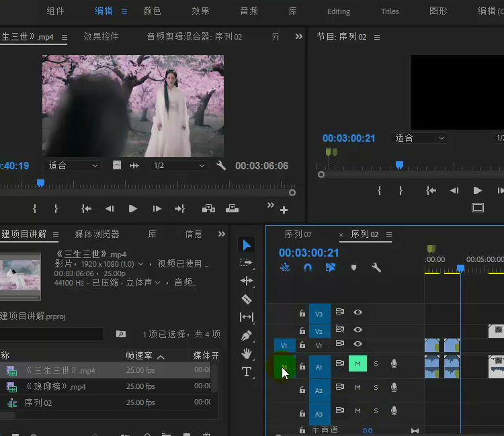This screenshot has width=504, height=436.
Task: Select the Track Select Forward tool
Action: [x=247, y=263]
